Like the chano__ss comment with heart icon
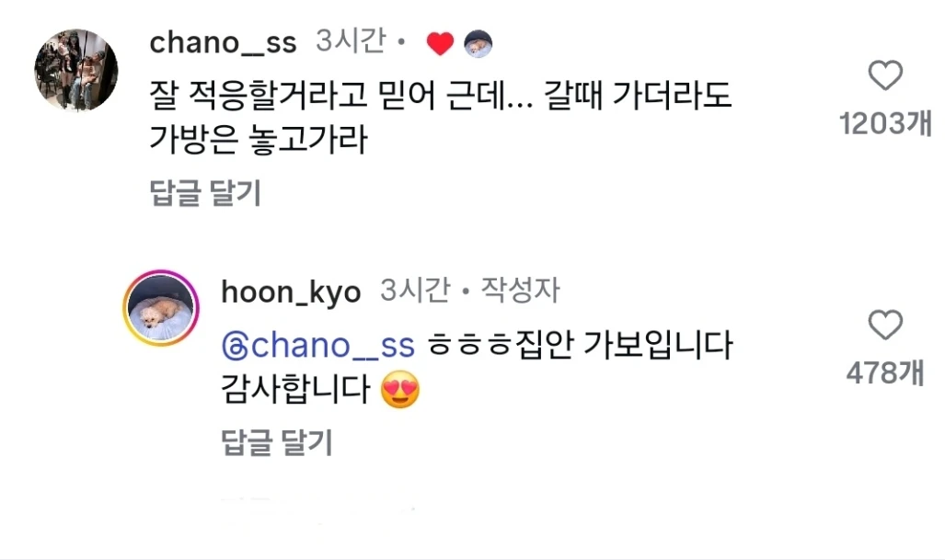 click(x=885, y=75)
